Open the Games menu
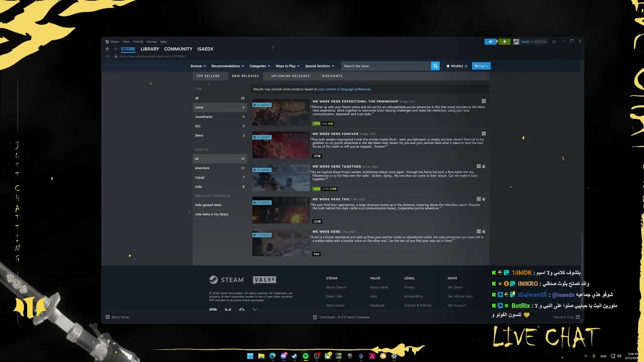 151,42
